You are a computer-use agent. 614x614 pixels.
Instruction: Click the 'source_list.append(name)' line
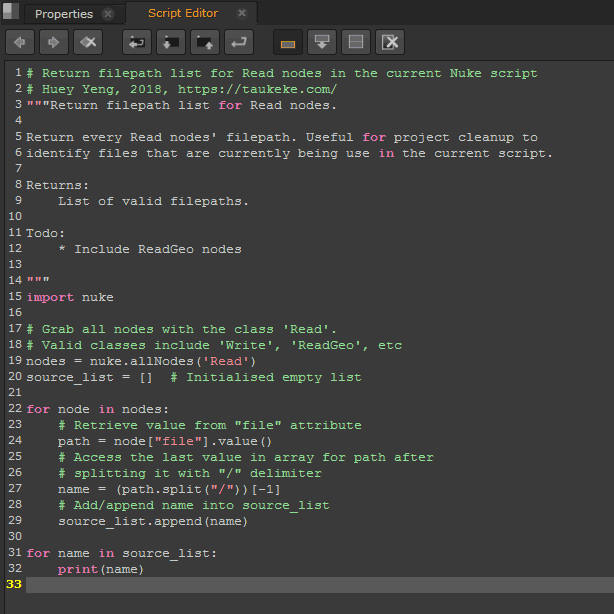[153, 521]
